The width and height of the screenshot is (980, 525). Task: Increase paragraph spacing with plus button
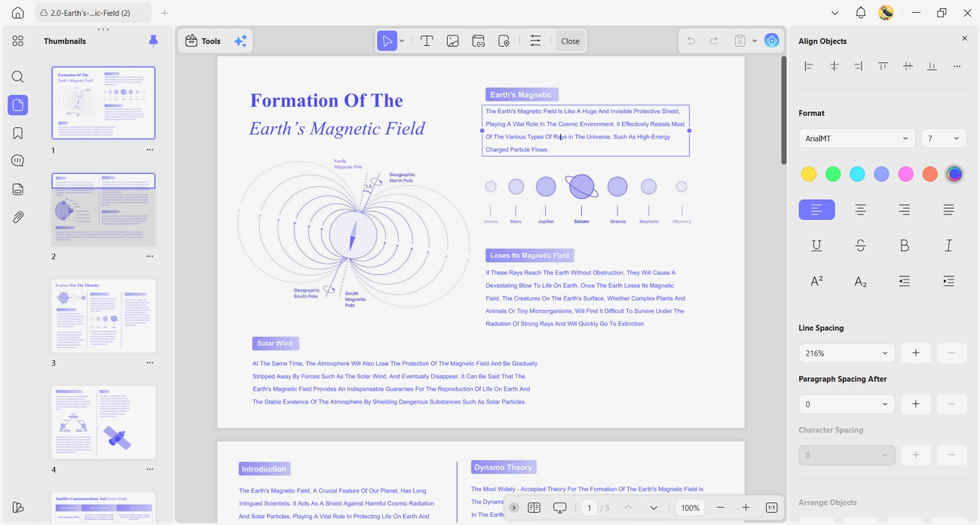pos(916,404)
